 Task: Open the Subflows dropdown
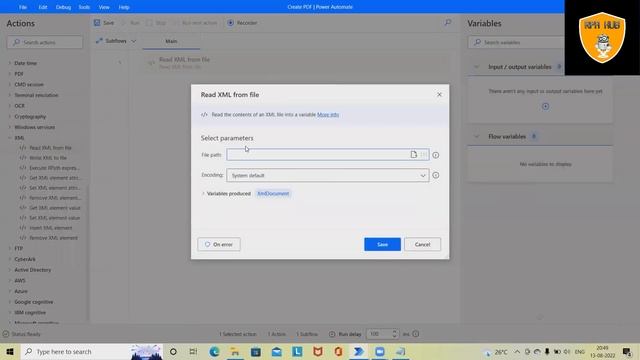point(116,41)
